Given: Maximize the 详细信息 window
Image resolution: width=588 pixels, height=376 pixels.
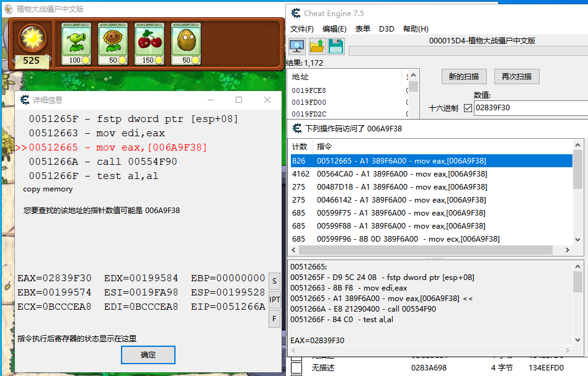Looking at the screenshot, I should pyautogui.click(x=239, y=100).
